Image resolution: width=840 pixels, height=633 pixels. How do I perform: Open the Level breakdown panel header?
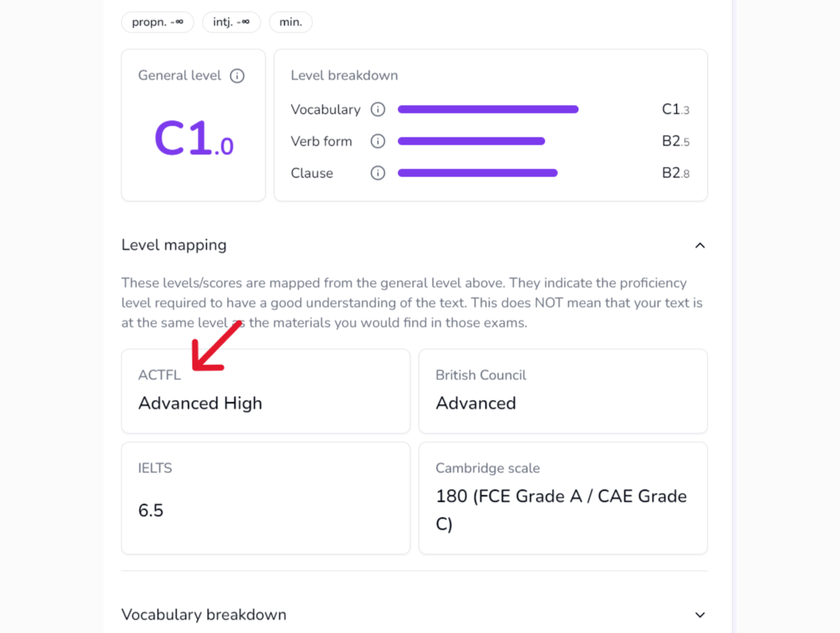[344, 75]
